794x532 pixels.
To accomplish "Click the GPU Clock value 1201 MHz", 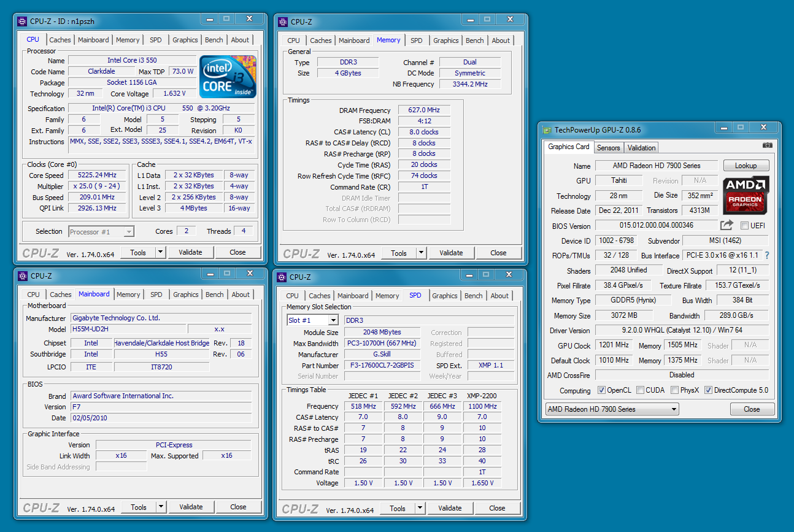I will (614, 345).
